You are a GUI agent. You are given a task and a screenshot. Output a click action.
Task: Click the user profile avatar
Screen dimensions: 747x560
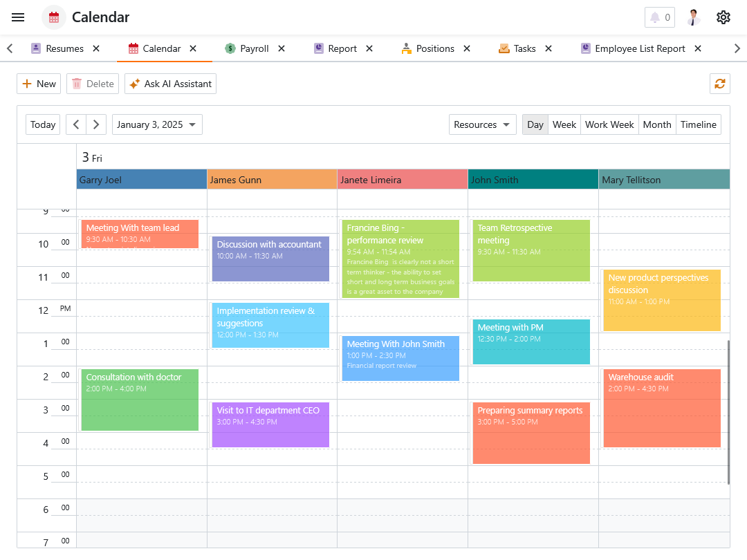pos(693,17)
